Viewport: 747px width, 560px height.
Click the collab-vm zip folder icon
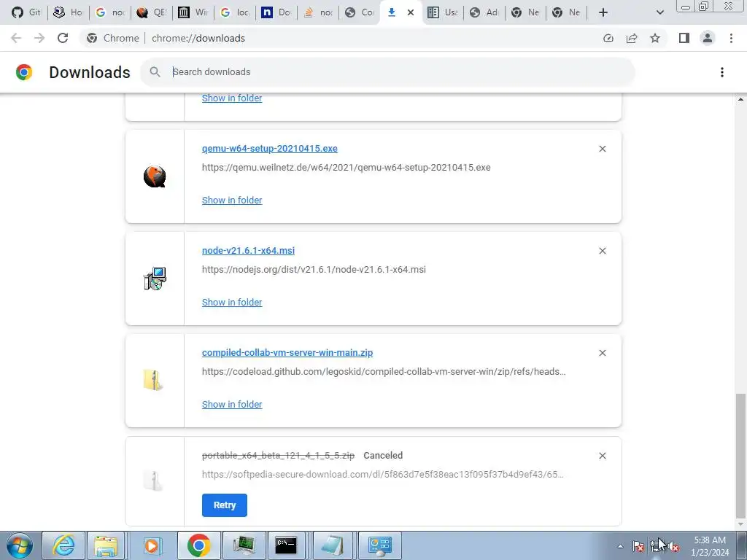[x=153, y=380]
